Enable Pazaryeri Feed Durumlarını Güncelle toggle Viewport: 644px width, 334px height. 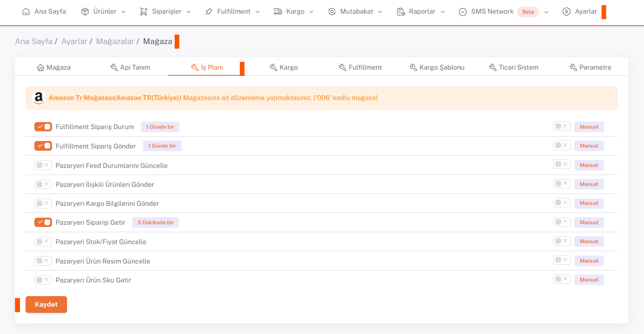click(43, 165)
